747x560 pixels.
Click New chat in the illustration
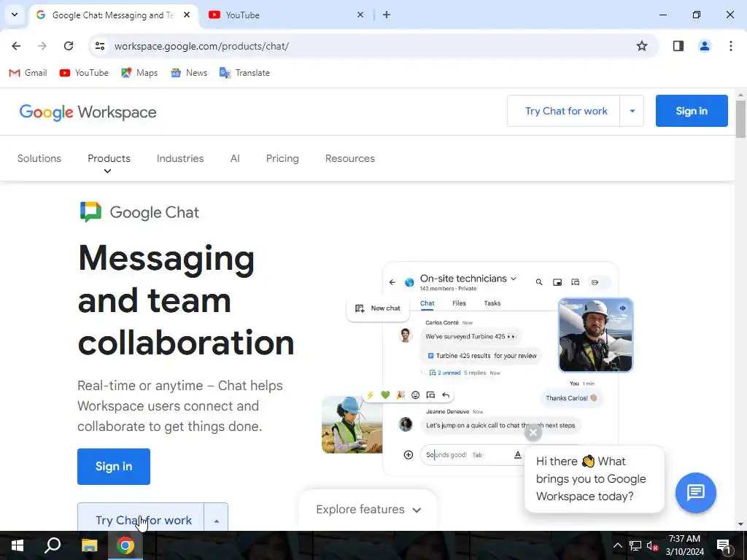coord(378,308)
